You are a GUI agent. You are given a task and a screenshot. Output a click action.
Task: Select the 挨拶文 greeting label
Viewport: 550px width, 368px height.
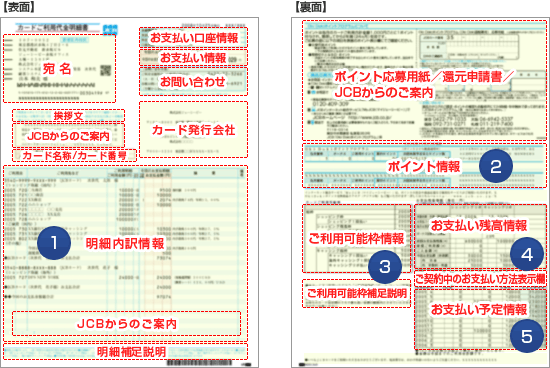coord(68,115)
